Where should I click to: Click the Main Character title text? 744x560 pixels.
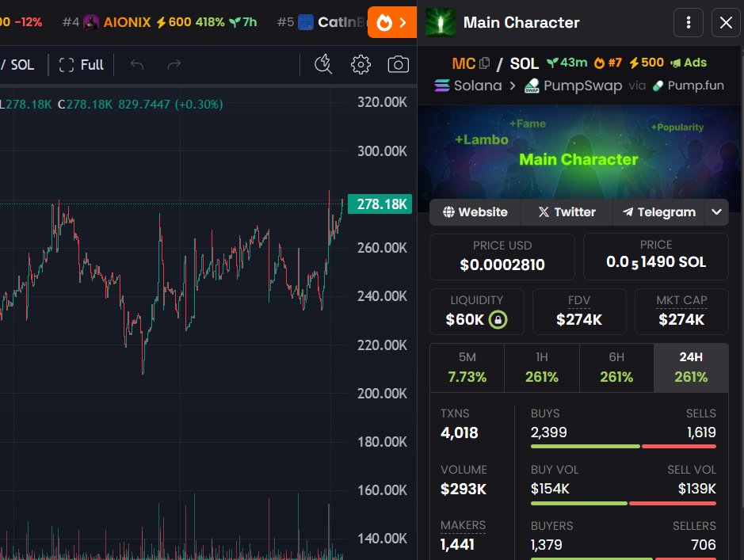521,22
